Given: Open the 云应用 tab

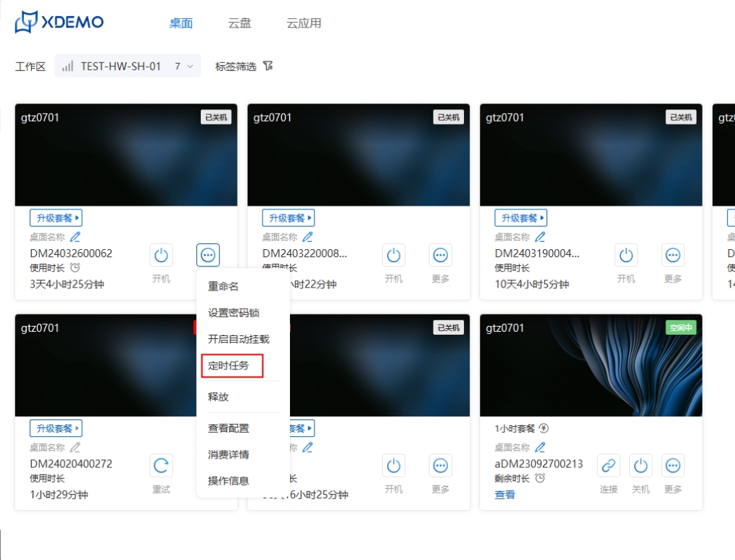Looking at the screenshot, I should click(304, 23).
